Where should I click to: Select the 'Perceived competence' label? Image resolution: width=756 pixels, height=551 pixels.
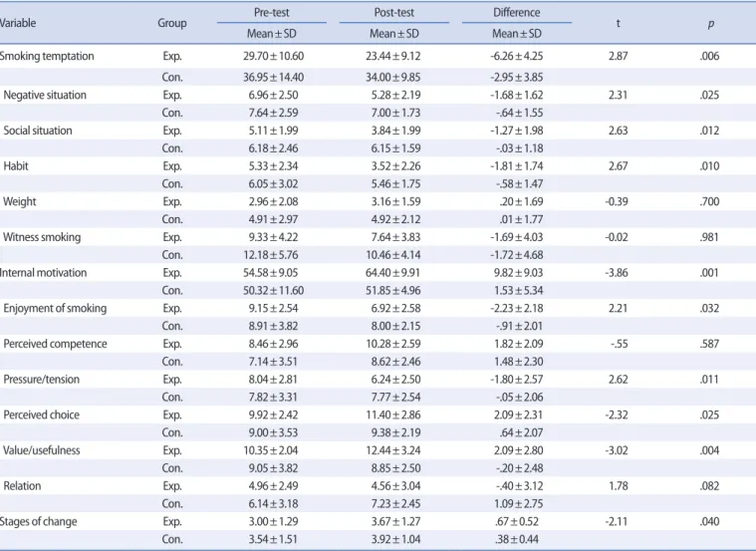point(55,344)
